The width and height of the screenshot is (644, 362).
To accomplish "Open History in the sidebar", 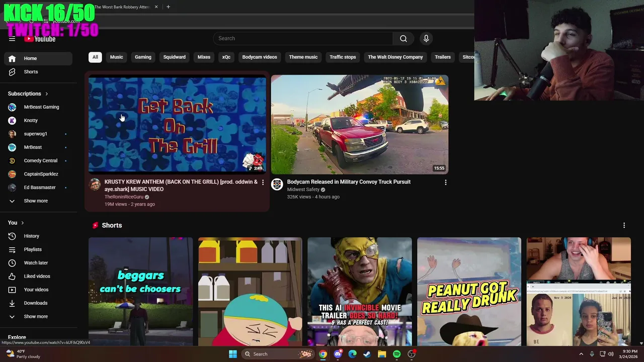I will pos(38,236).
